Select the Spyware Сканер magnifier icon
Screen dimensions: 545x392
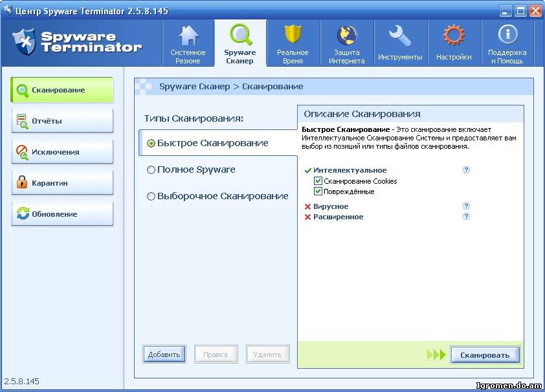pos(241,34)
